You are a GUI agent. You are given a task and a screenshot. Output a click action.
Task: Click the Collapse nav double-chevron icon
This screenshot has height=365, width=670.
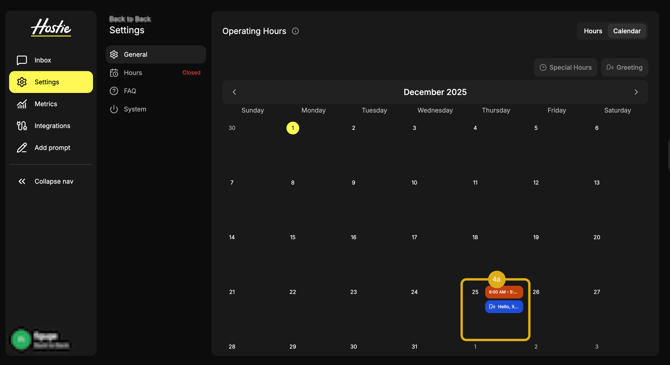click(22, 182)
